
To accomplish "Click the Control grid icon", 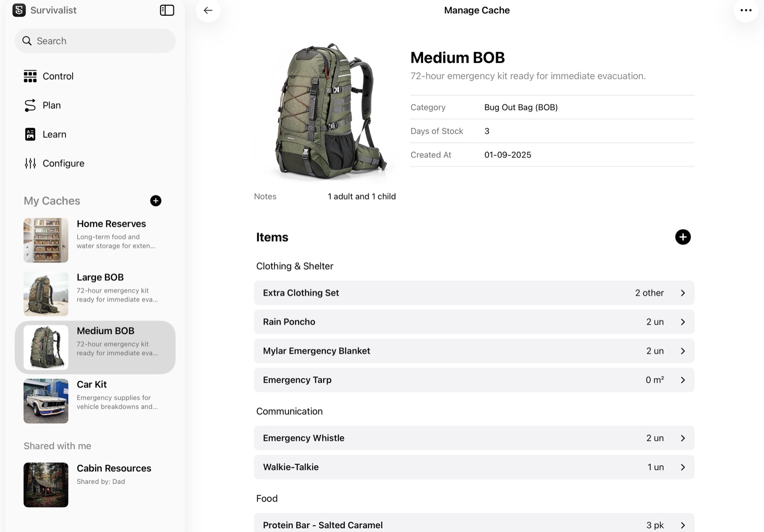I will click(30, 76).
